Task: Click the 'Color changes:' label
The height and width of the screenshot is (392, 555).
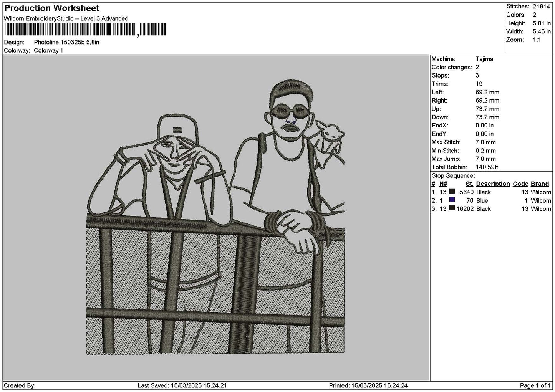Action: click(452, 68)
